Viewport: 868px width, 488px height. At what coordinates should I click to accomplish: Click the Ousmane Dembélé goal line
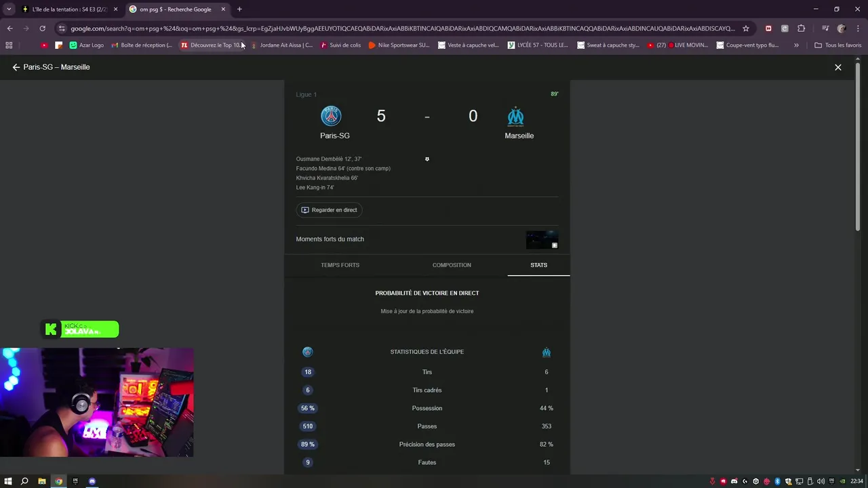[328, 159]
